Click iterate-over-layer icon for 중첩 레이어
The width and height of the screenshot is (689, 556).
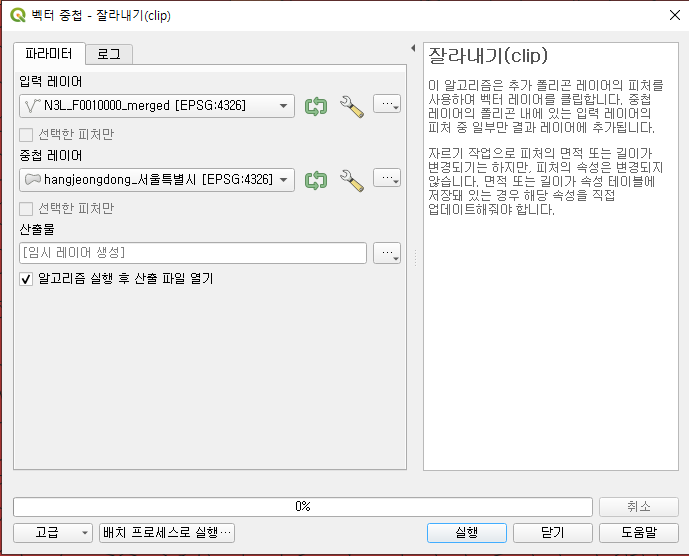pos(316,180)
